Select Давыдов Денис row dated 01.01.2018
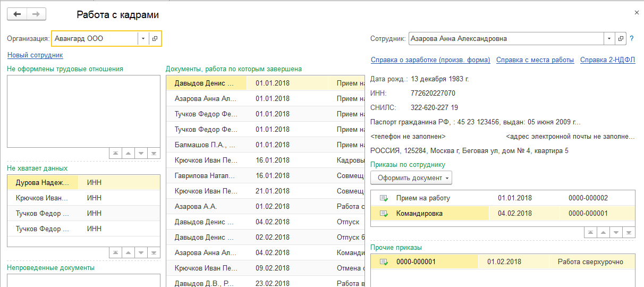Viewport: 644px width, 287px height. (x=265, y=83)
